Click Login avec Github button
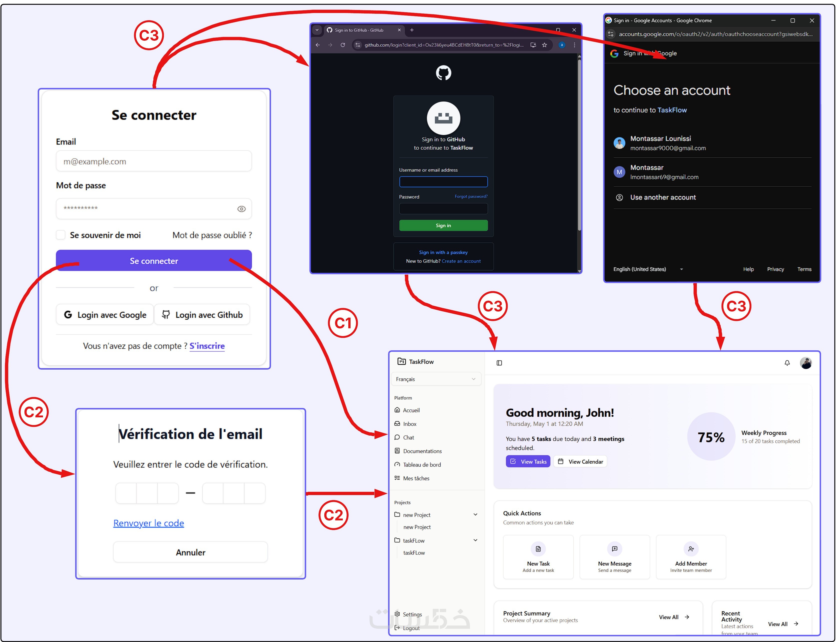This screenshot has height=642, width=840. pyautogui.click(x=202, y=315)
